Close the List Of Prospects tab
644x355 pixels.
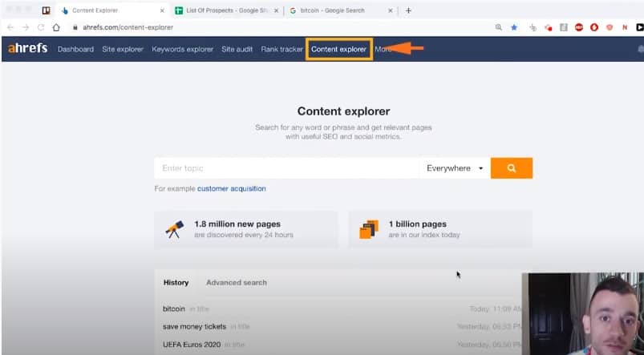point(276,10)
